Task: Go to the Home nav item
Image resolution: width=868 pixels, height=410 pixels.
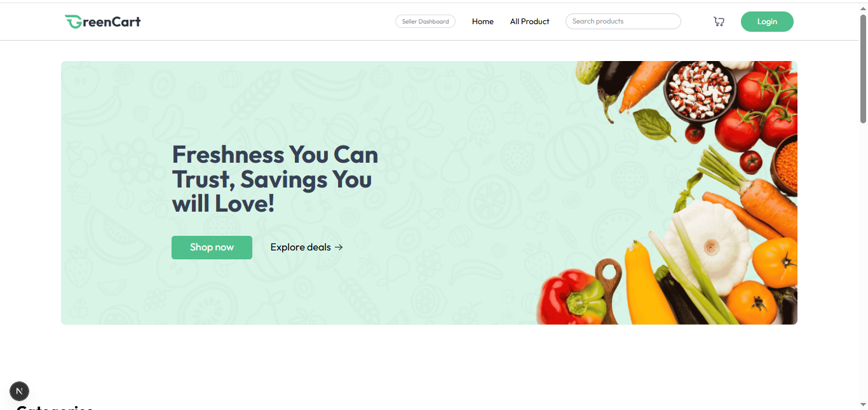Action: (483, 22)
